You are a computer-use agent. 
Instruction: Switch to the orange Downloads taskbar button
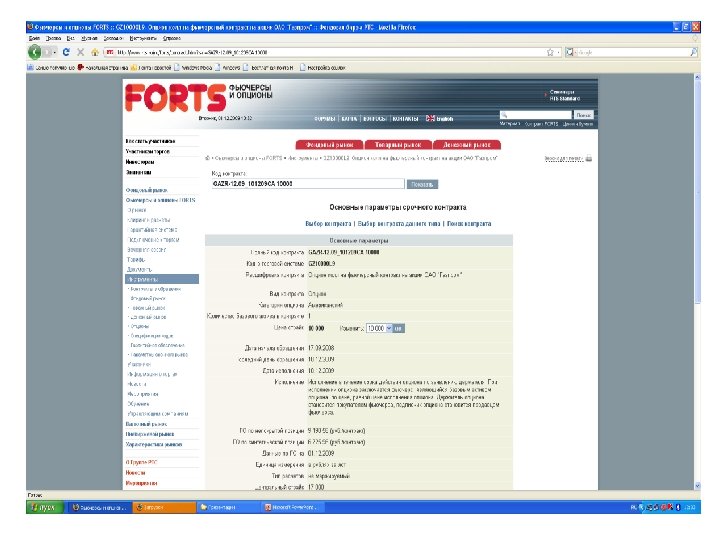click(163, 507)
